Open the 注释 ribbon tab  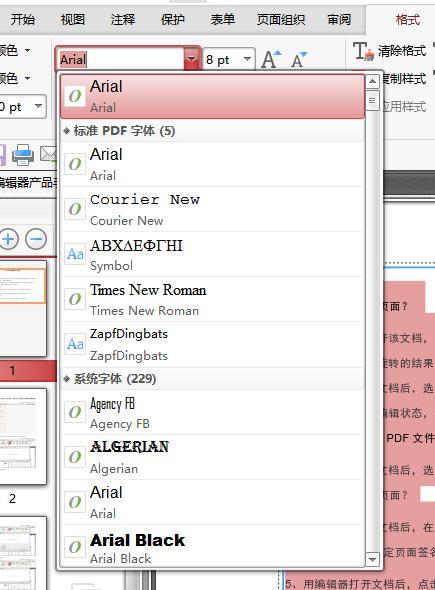point(123,19)
